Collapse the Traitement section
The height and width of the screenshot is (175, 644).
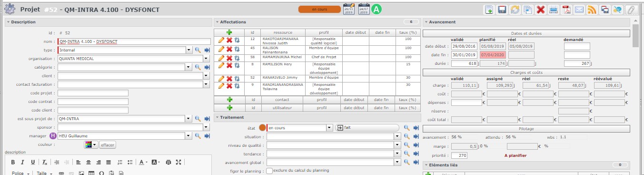click(x=217, y=117)
